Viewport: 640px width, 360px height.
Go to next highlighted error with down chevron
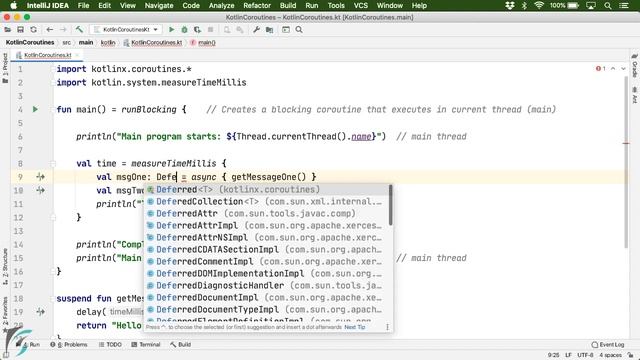point(623,69)
